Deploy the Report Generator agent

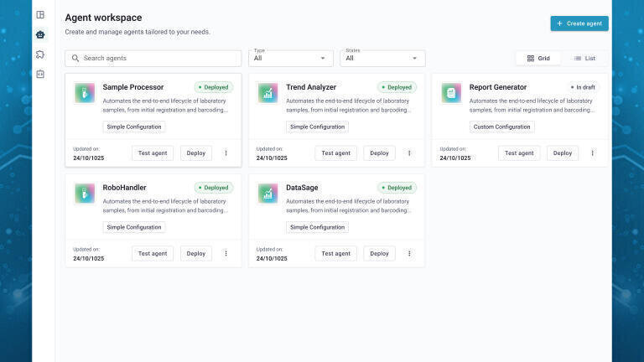tap(563, 153)
